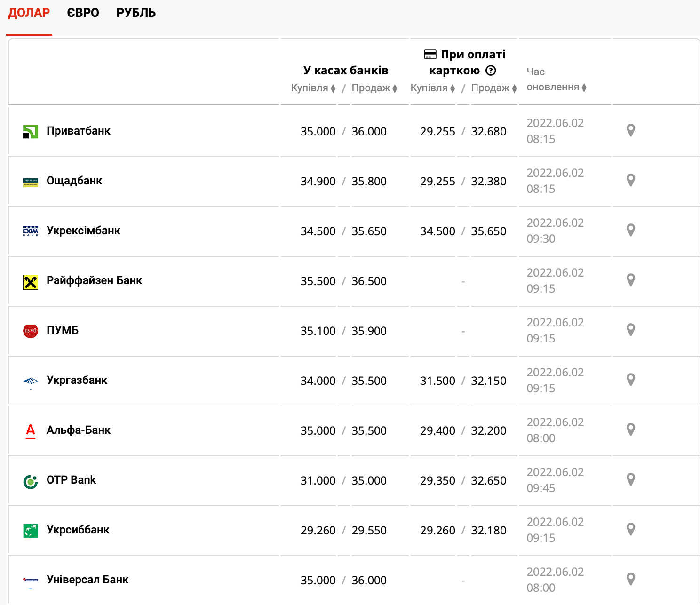
Task: Click location pin in Укрексімбанк row
Action: pos(631,230)
